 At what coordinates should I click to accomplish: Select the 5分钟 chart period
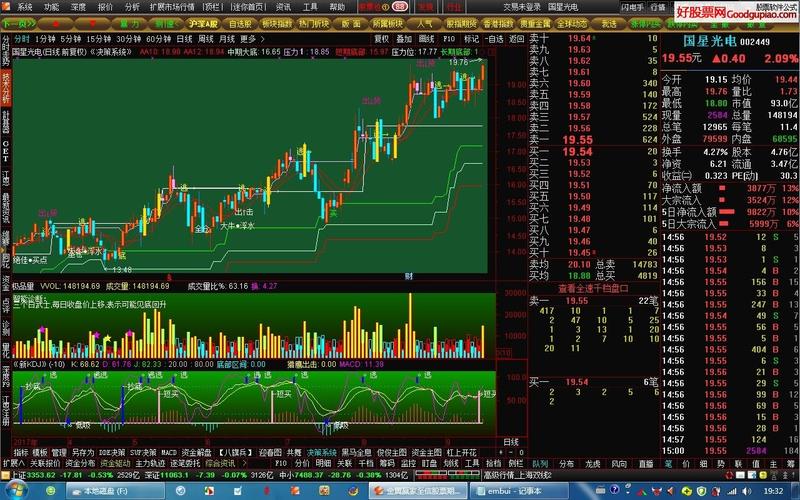click(x=71, y=38)
